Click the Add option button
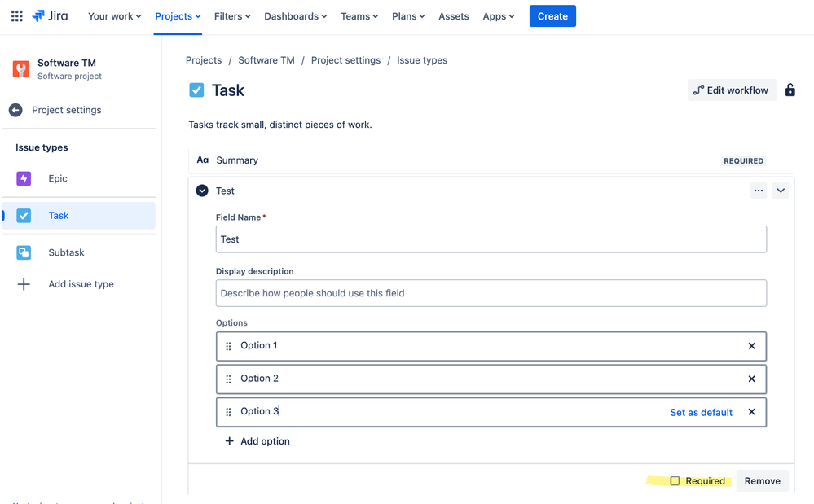The height and width of the screenshot is (504, 814). tap(257, 441)
